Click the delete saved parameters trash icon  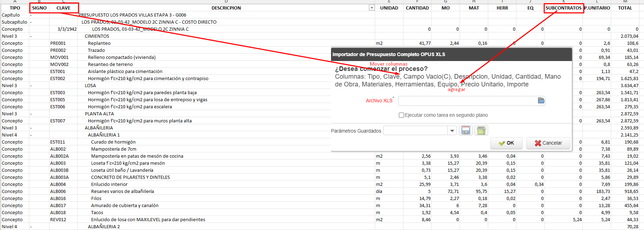point(481,131)
